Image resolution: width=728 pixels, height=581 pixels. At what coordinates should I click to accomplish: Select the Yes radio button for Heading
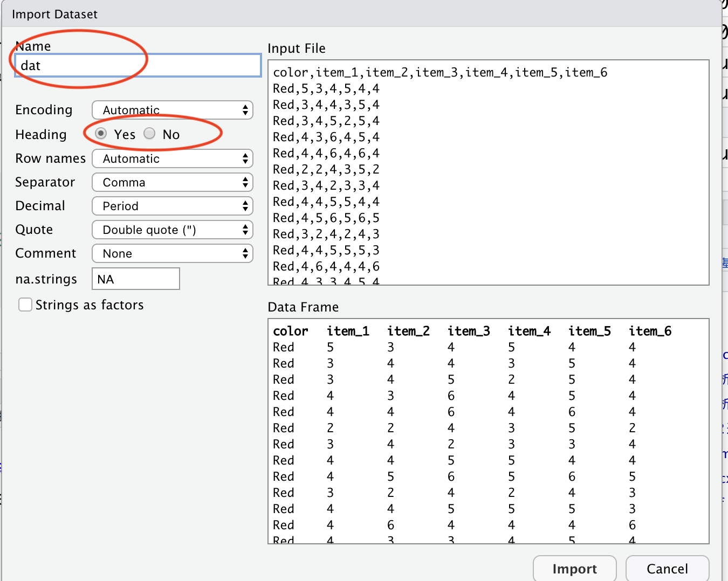(x=101, y=134)
